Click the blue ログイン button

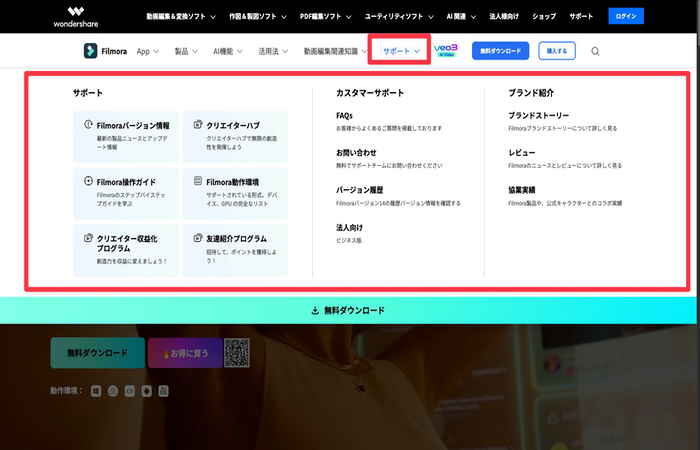pyautogui.click(x=626, y=17)
